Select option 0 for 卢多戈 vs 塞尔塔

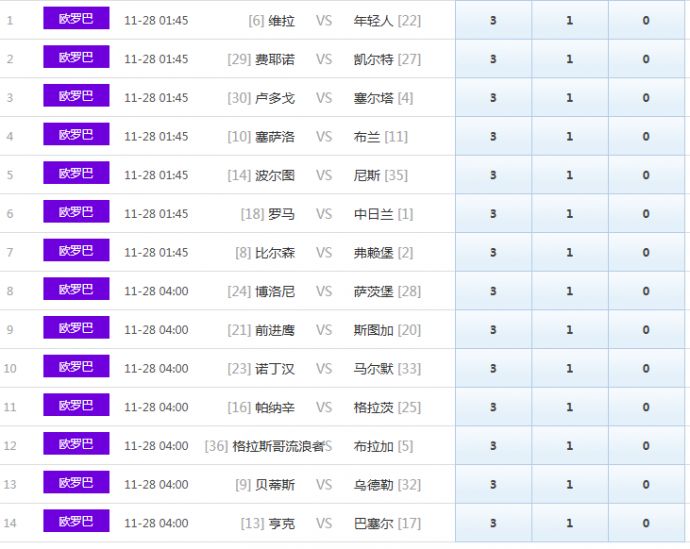(646, 98)
